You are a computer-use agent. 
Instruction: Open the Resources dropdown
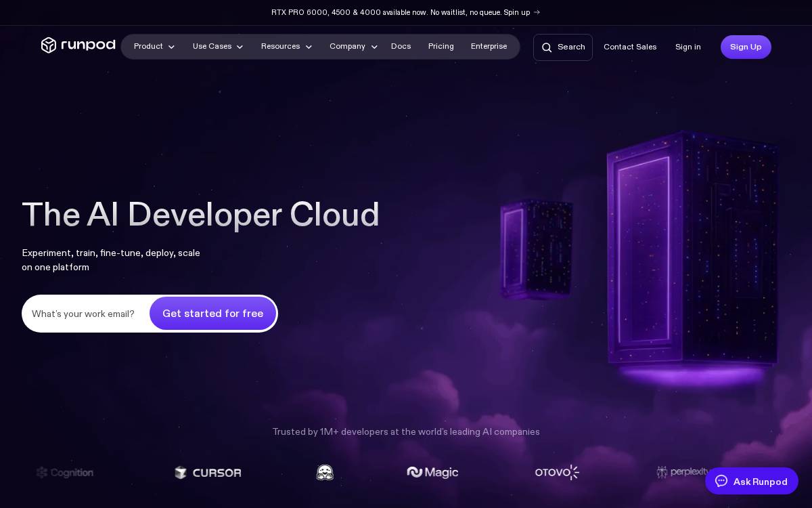287,47
